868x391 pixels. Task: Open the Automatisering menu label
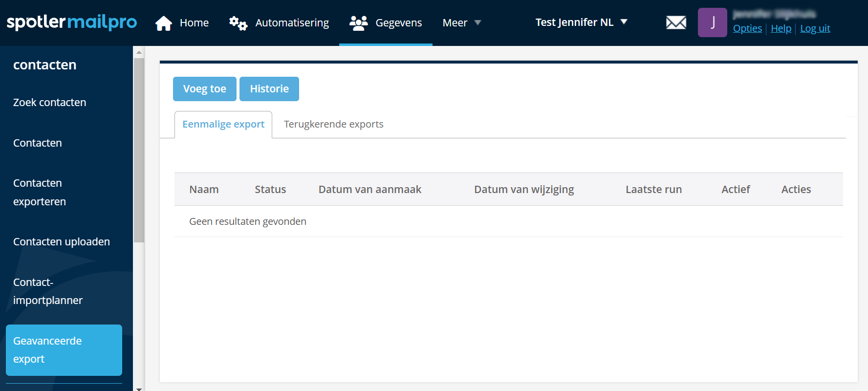click(x=292, y=23)
